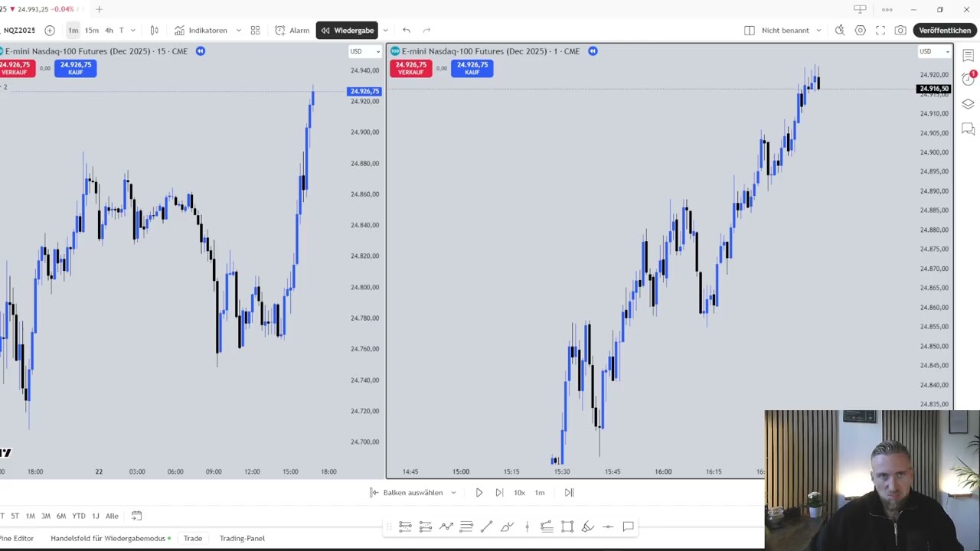The height and width of the screenshot is (551, 980).
Task: Change the 10x replay speed
Action: pos(519,493)
